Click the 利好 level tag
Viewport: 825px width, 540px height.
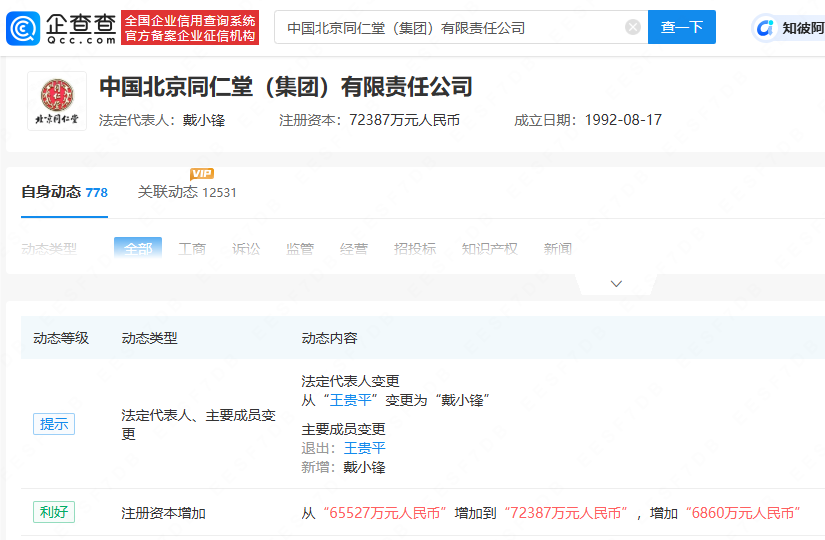pos(54,512)
